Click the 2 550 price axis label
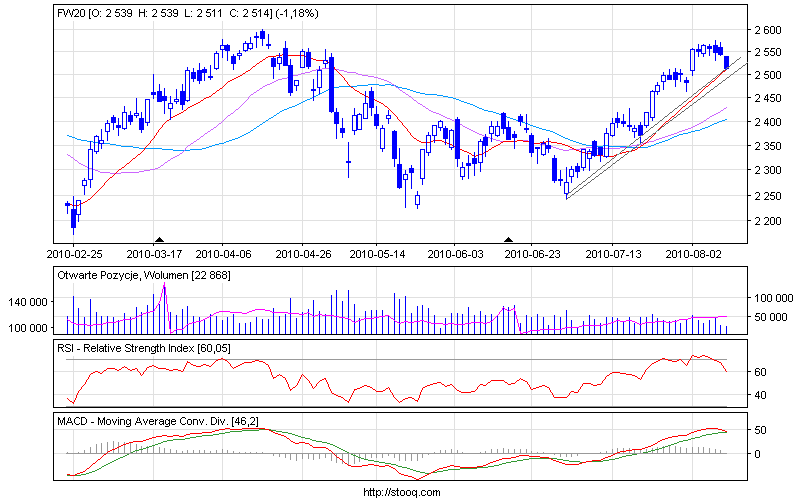 coord(768,52)
